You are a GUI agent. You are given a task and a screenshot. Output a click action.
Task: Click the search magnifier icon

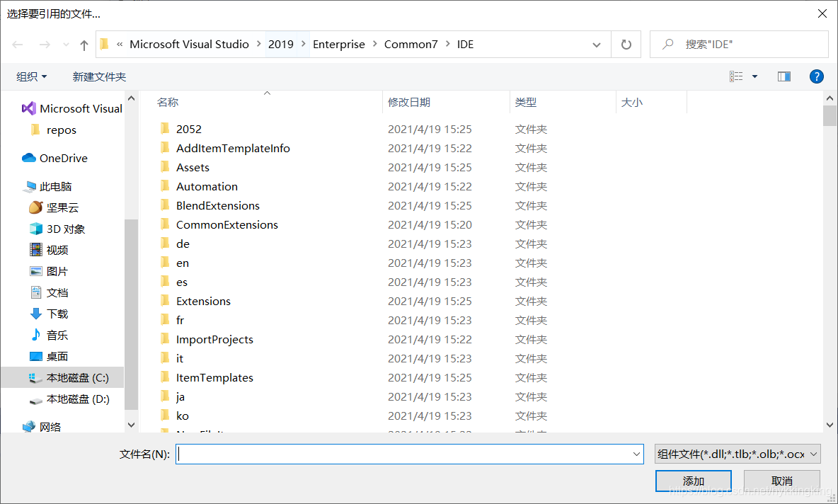click(667, 45)
